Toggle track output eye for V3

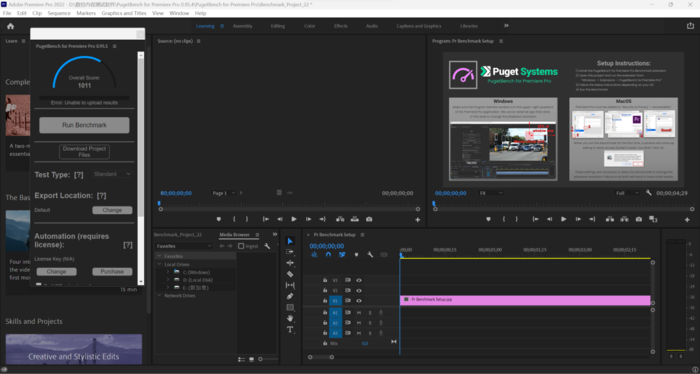[359, 280]
